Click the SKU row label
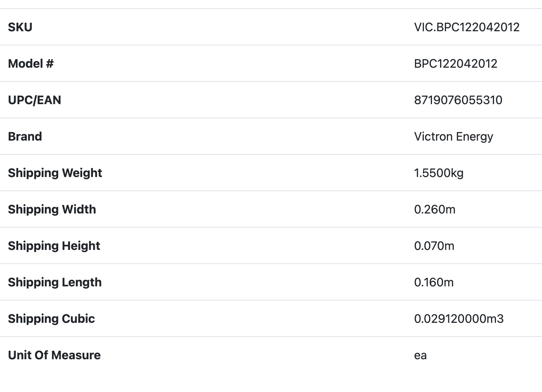 click(x=20, y=27)
